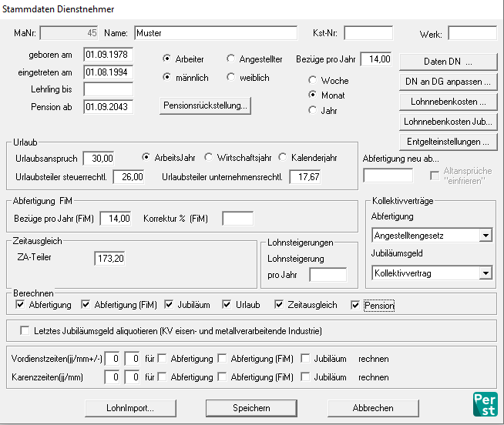Uncheck the Urlaub calculation checkbox
This screenshot has height=425, width=504.
tap(227, 305)
